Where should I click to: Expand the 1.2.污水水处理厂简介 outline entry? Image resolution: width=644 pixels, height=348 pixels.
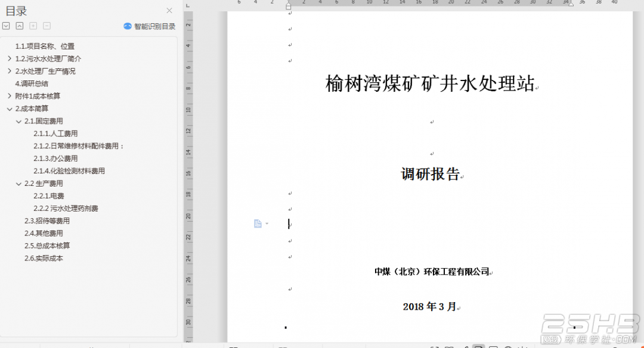[x=10, y=58]
